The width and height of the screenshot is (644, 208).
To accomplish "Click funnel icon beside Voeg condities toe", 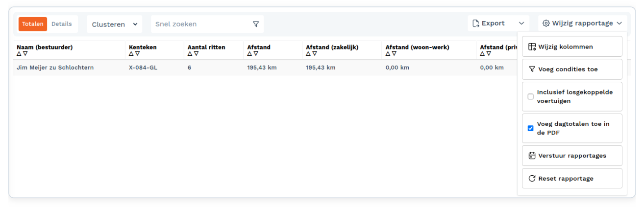I will pyautogui.click(x=532, y=69).
